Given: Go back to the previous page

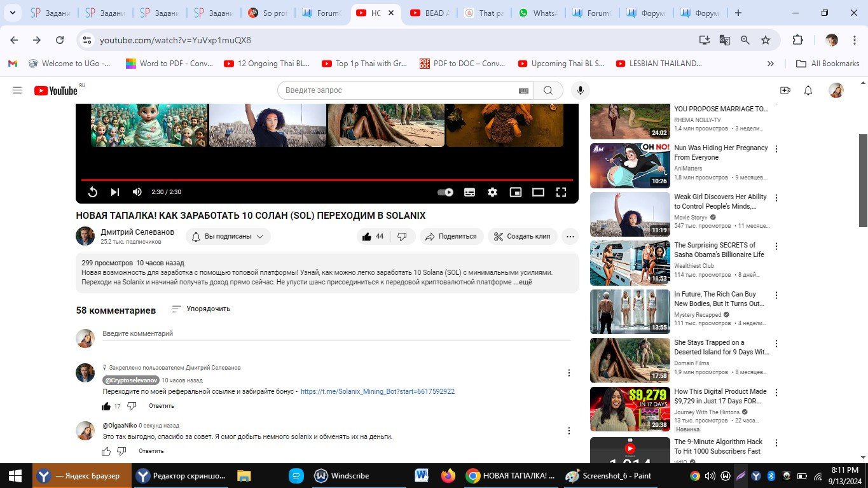Looking at the screenshot, I should pos(14,40).
